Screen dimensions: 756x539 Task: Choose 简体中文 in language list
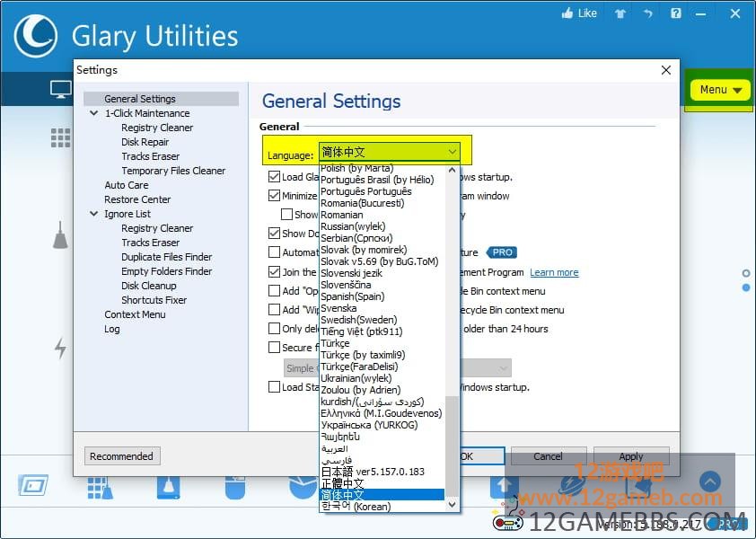382,495
